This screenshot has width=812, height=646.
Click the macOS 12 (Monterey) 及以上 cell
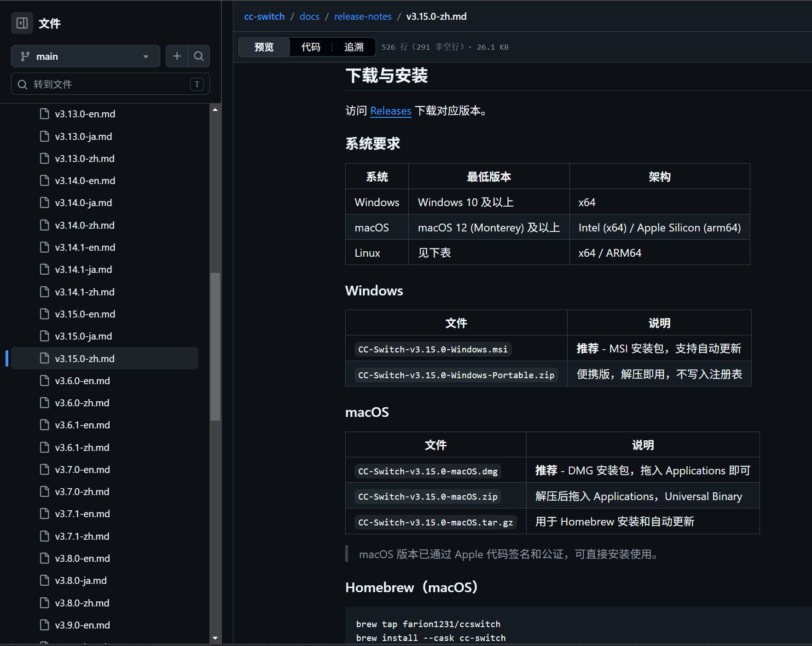pos(489,227)
